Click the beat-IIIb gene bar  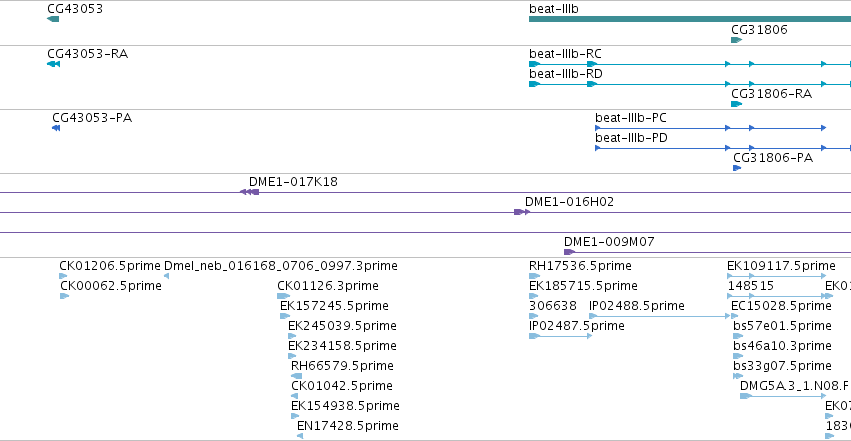(690, 19)
